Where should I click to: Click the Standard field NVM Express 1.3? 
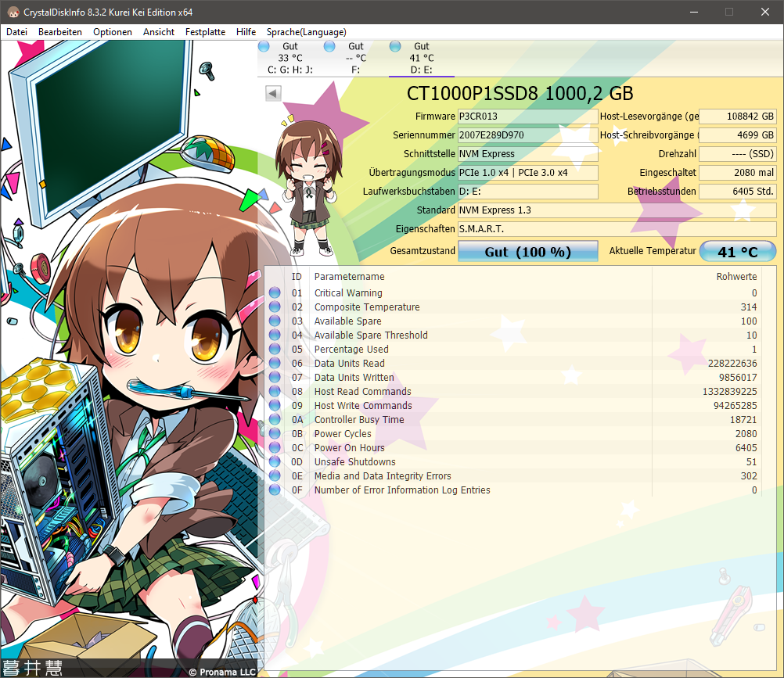pyautogui.click(x=617, y=210)
